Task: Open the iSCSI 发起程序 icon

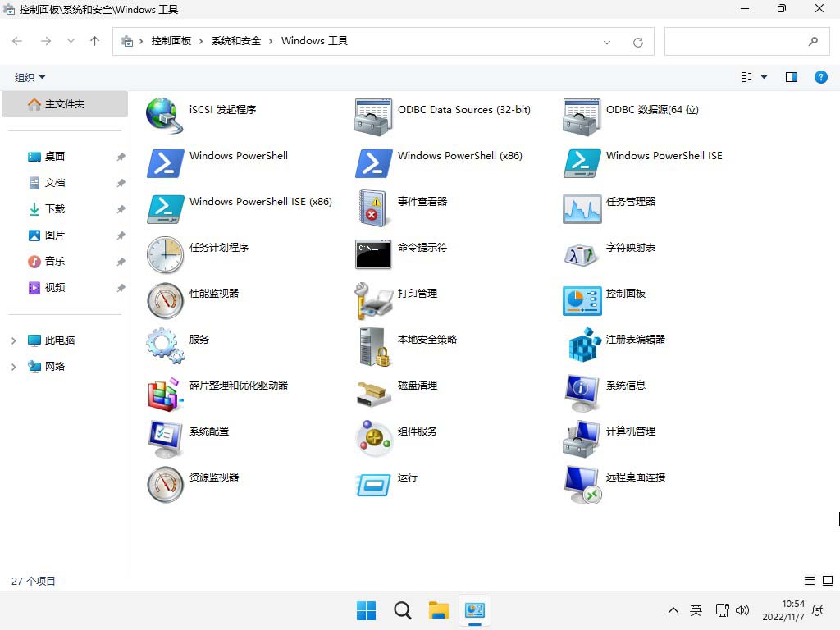Action: (x=165, y=116)
